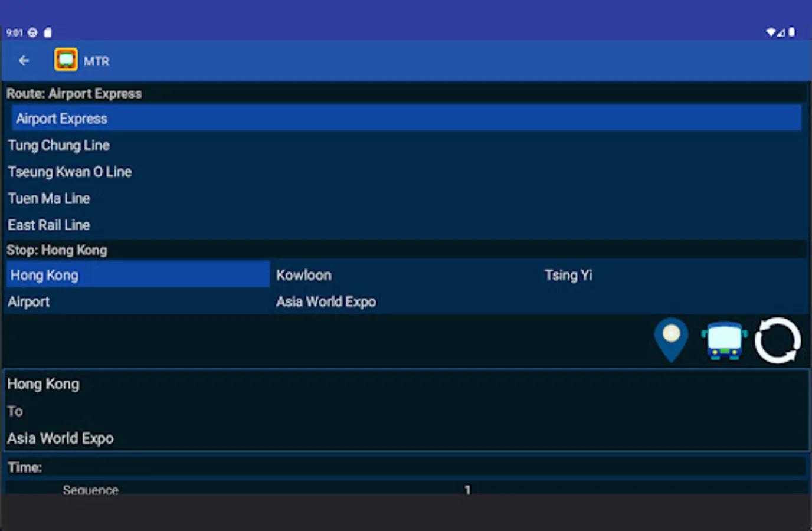Screen dimensions: 812x531
Task: Tap the Hong Kong origin in direction panel
Action: click(43, 384)
